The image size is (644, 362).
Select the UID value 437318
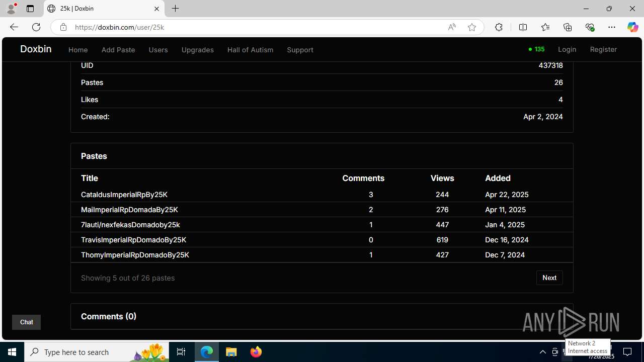(550, 65)
